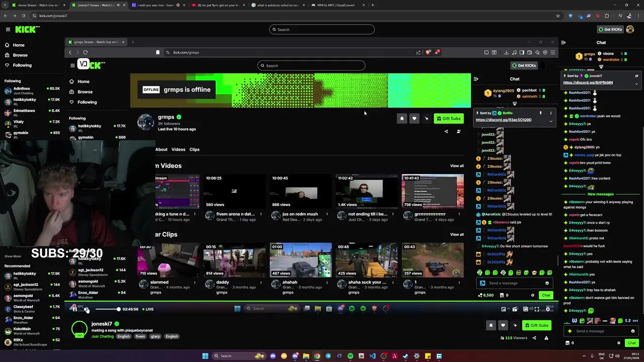This screenshot has width=644, height=362.
Task: Open the browser extensions puzzle icon
Action: 607,16
